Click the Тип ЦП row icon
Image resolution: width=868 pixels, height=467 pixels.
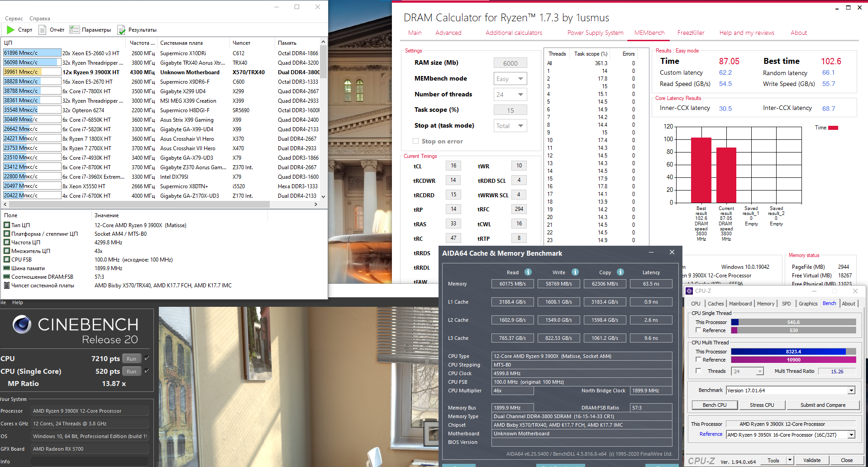[7, 225]
